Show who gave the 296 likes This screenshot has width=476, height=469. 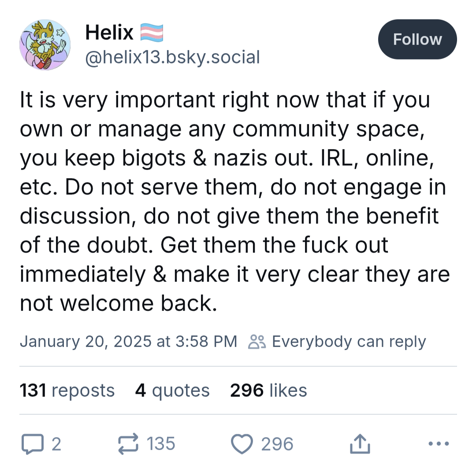(268, 391)
